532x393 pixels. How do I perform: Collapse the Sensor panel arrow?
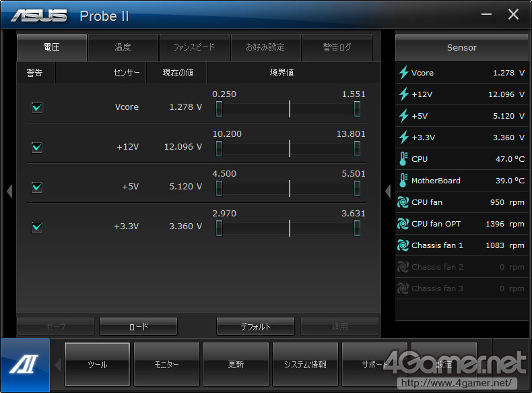click(x=388, y=191)
